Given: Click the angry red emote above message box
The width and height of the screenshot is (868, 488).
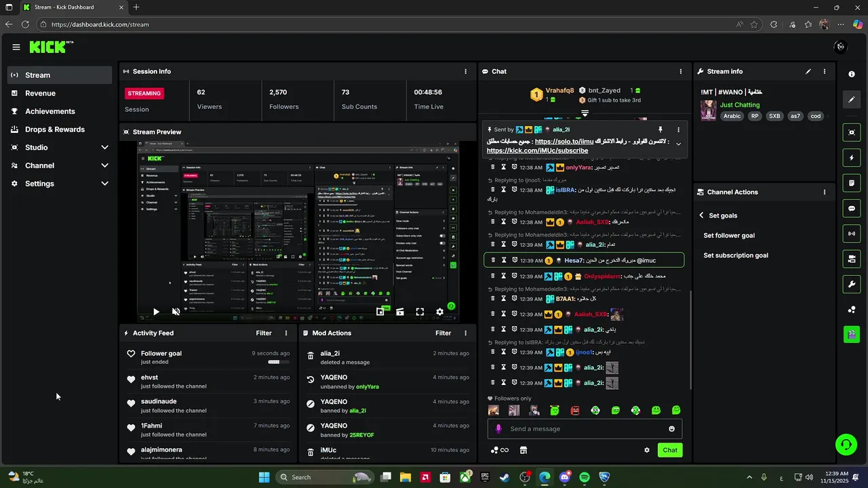Looking at the screenshot, I should tap(575, 410).
